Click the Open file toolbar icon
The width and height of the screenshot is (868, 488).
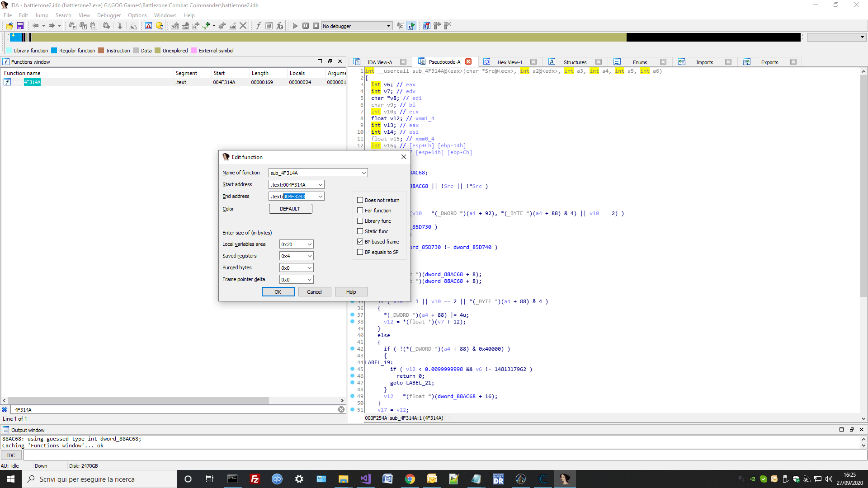point(9,26)
